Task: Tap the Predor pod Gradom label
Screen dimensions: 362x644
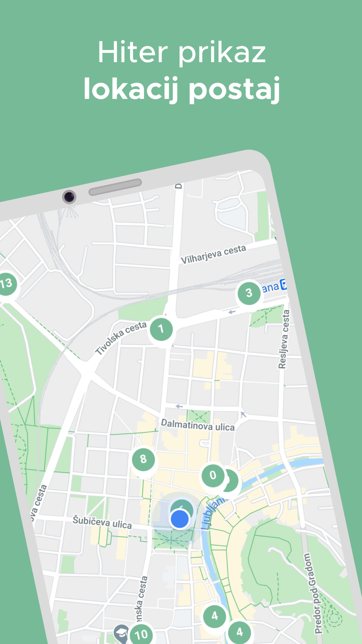Action: pos(312,594)
